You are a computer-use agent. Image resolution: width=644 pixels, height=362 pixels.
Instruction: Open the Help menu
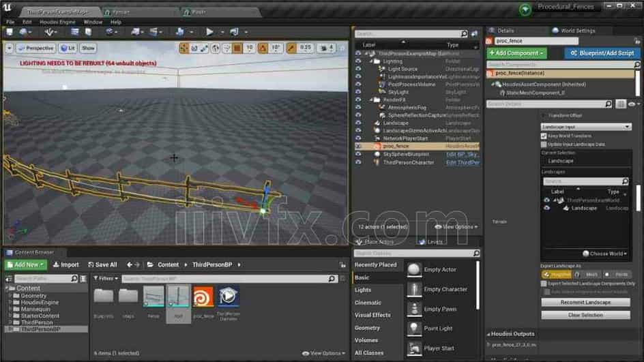tap(116, 22)
